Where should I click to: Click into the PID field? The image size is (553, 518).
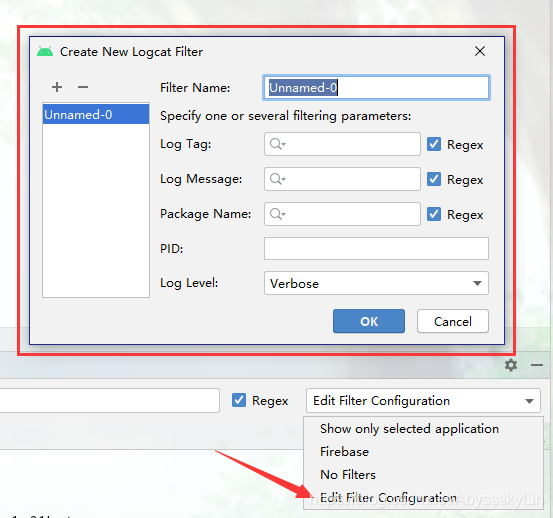376,249
